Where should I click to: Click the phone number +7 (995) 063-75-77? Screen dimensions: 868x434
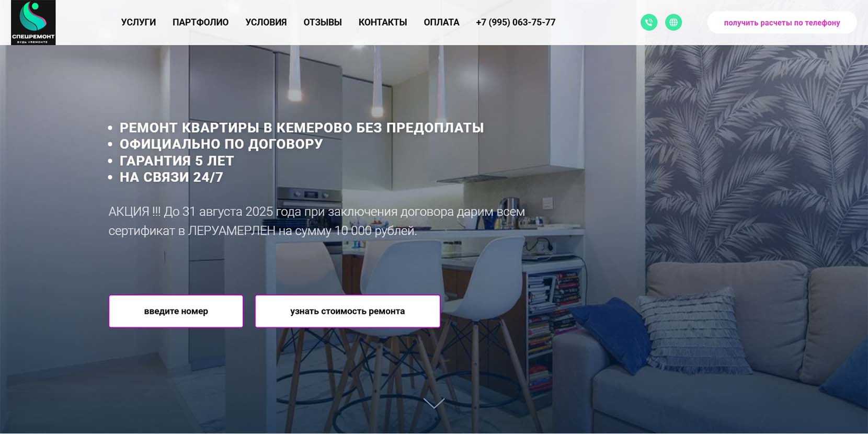click(x=516, y=22)
